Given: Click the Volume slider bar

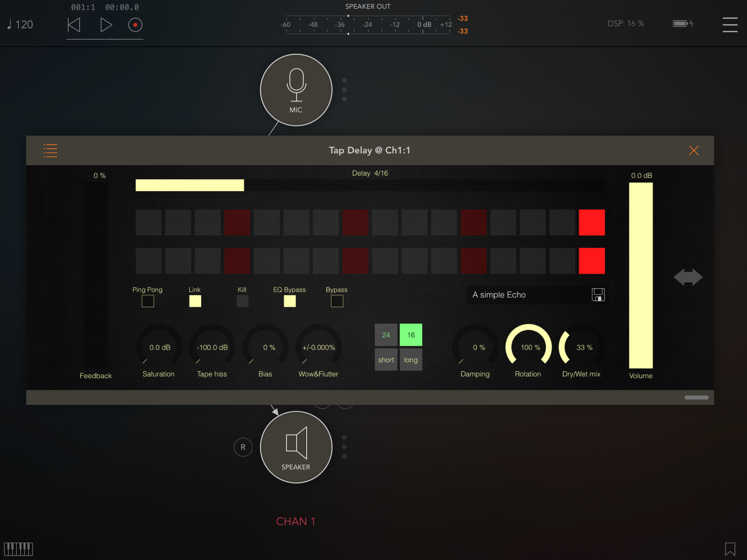Looking at the screenshot, I should 641,275.
